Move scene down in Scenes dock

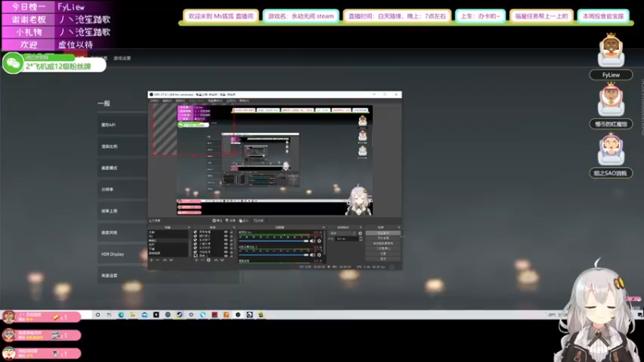click(171, 260)
